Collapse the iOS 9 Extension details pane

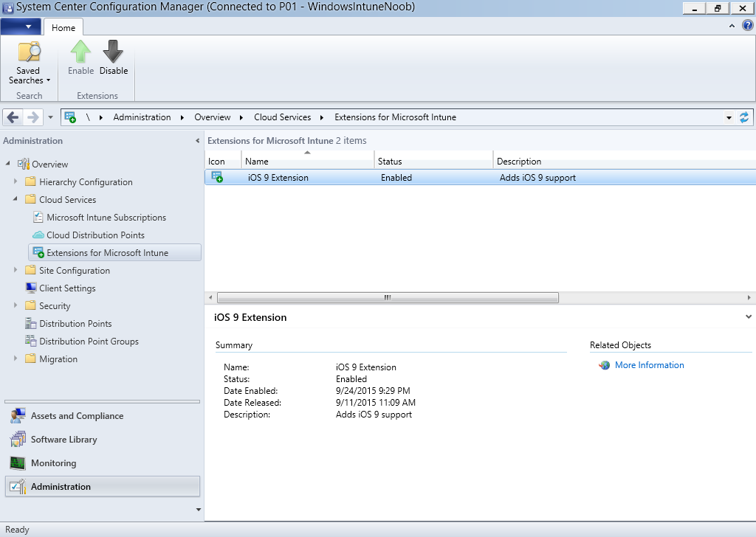[749, 317]
